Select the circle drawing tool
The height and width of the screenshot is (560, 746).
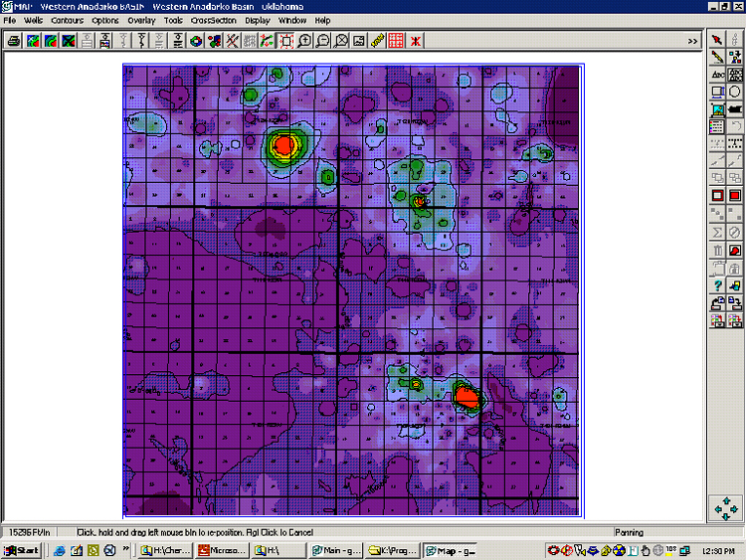click(x=735, y=92)
